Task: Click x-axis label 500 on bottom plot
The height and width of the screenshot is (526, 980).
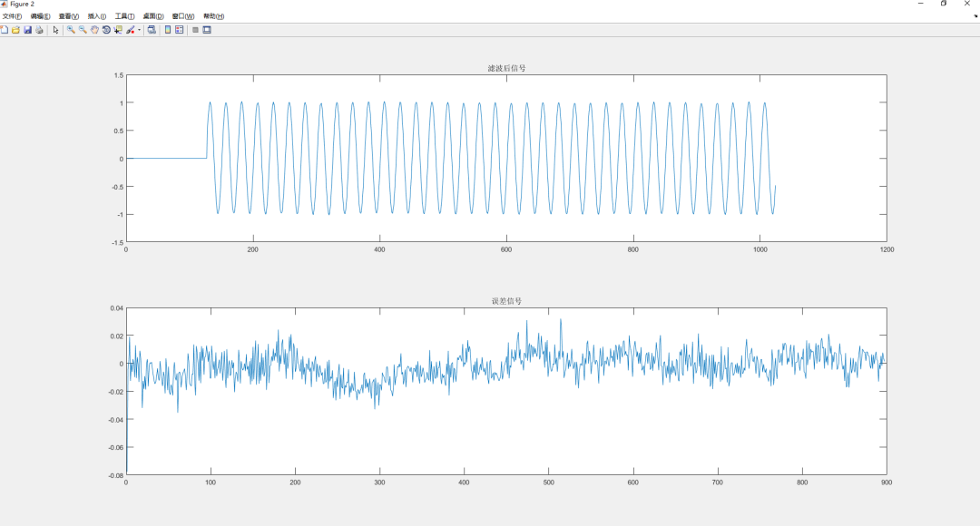Action: (549, 482)
